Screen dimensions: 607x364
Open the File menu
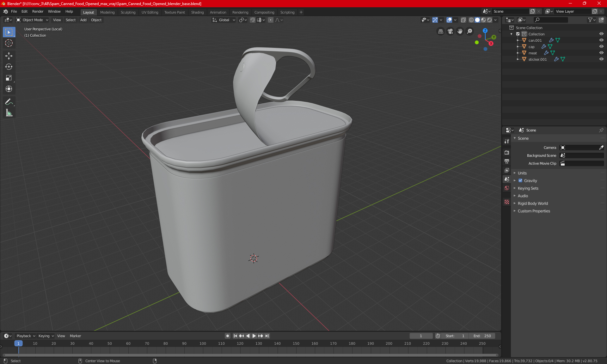coord(14,11)
